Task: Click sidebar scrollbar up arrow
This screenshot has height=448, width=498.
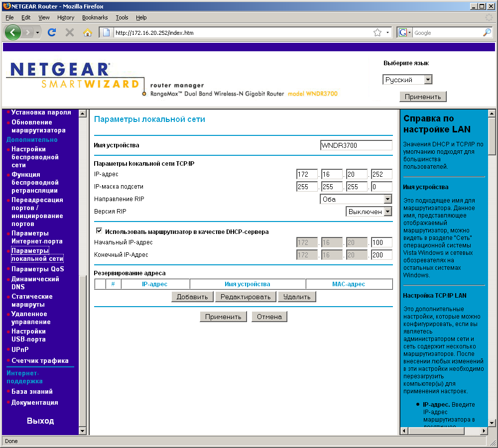Action: click(x=83, y=113)
